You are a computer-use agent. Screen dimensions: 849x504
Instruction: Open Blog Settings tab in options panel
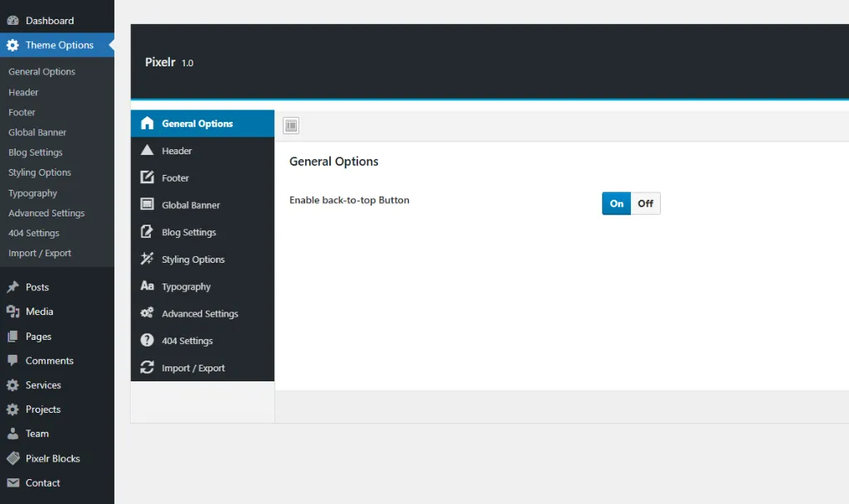[189, 232]
